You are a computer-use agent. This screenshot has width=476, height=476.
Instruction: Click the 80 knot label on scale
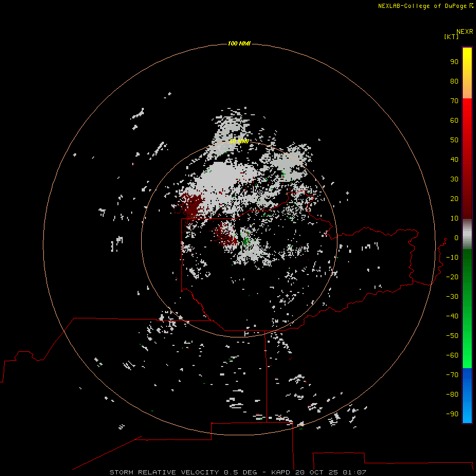tap(454, 81)
